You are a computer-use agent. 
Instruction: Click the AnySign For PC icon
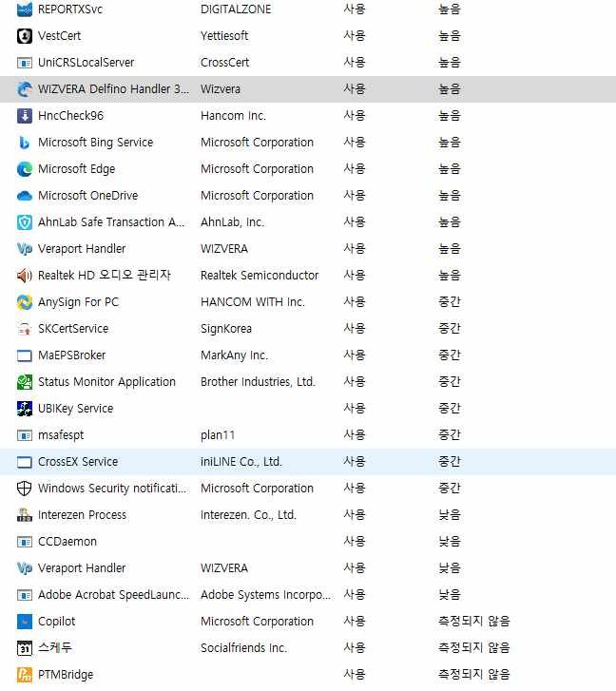click(25, 302)
